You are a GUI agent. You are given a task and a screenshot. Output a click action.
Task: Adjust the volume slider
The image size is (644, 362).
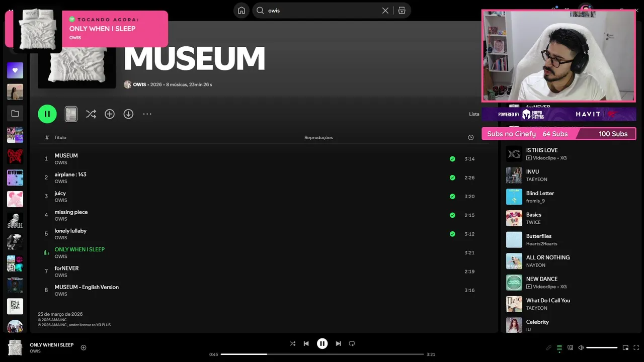(x=602, y=347)
